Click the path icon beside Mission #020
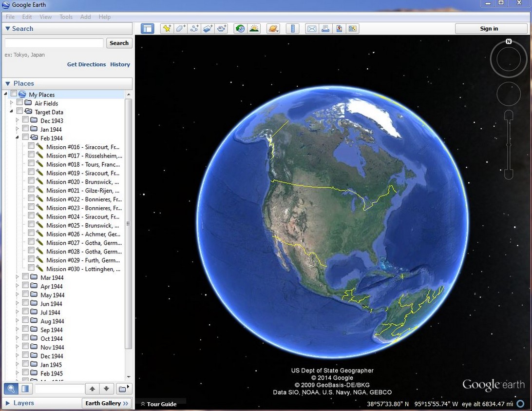Screen dimensions: 532x411 (39, 181)
